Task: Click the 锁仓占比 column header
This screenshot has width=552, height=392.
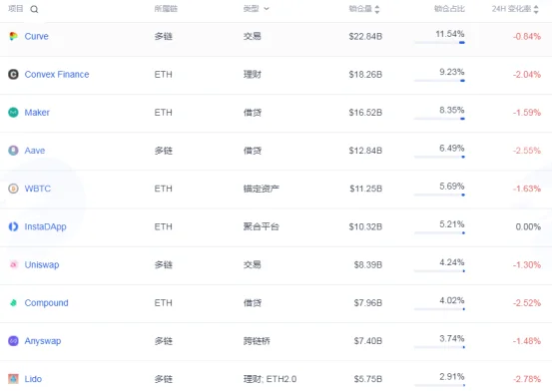Action: [x=449, y=9]
